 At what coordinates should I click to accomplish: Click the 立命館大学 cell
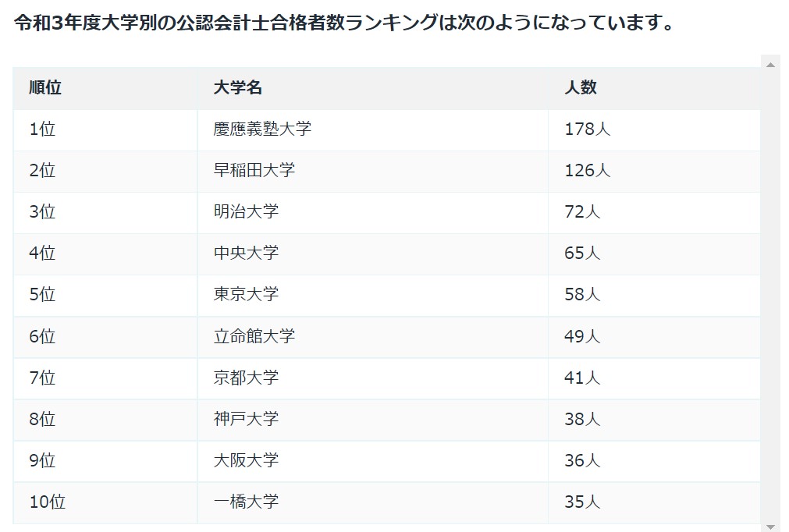[x=373, y=337]
